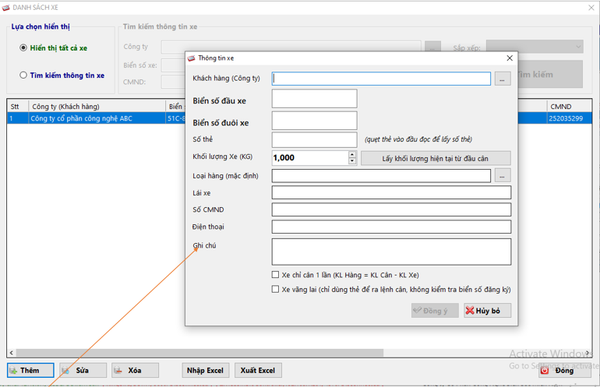This screenshot has width=600, height=387.
Task: Focus the Số thẻ input box
Action: click(315, 140)
